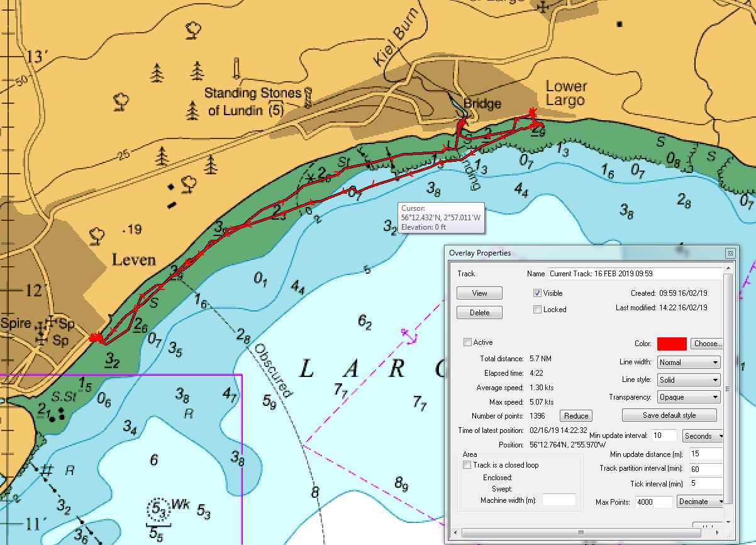
Task: Click Reduce next to Number of points
Action: point(574,415)
